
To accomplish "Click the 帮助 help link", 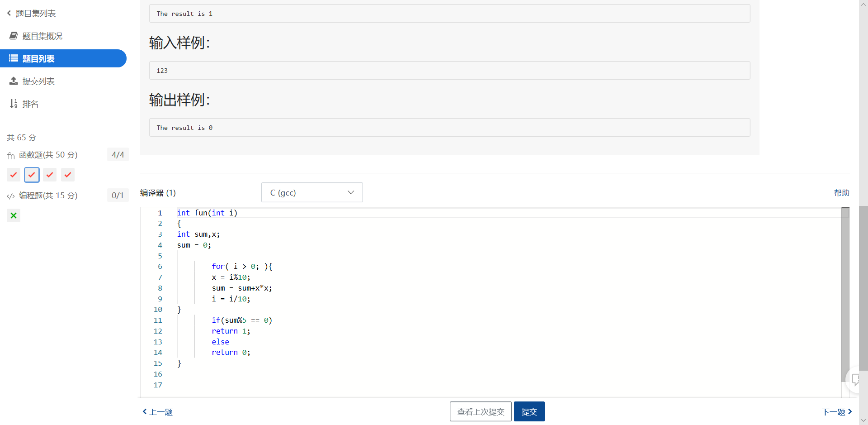I will (x=841, y=193).
